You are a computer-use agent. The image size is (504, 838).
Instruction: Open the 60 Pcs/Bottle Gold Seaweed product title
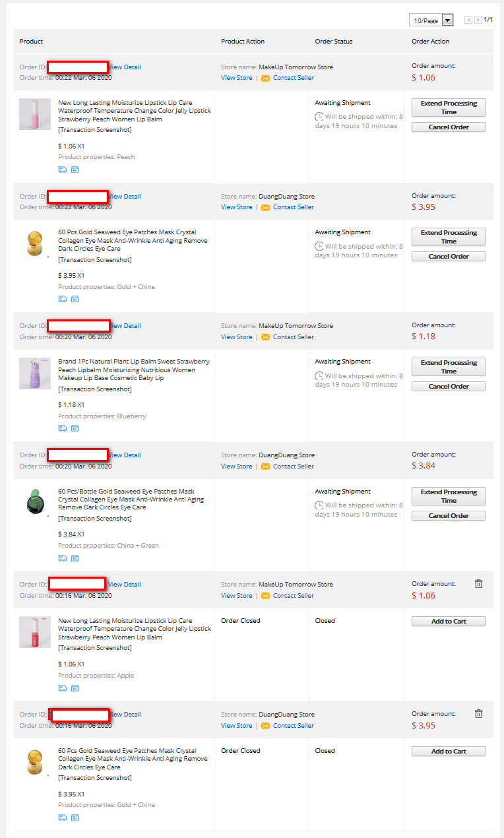[x=131, y=500]
